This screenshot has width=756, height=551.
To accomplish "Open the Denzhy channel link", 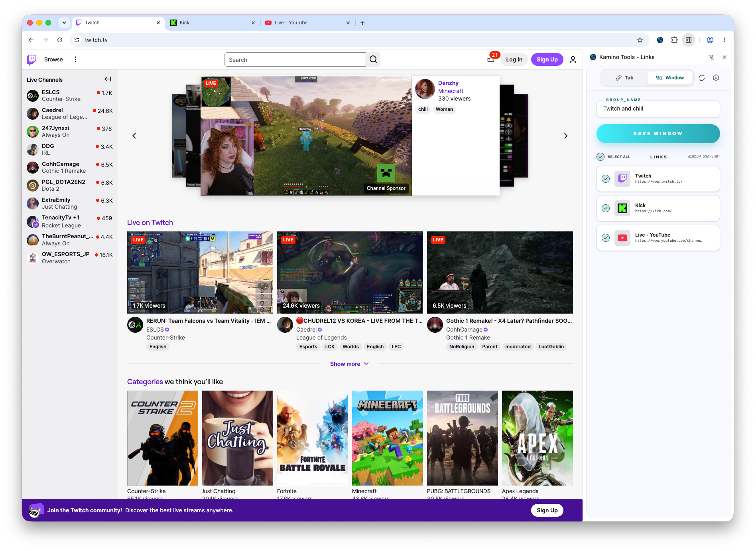I will tap(448, 83).
